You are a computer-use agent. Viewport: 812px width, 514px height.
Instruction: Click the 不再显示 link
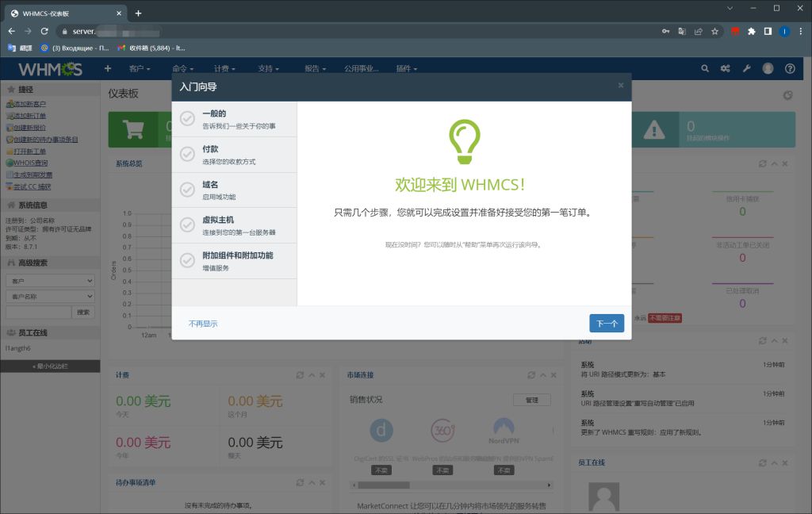click(203, 322)
